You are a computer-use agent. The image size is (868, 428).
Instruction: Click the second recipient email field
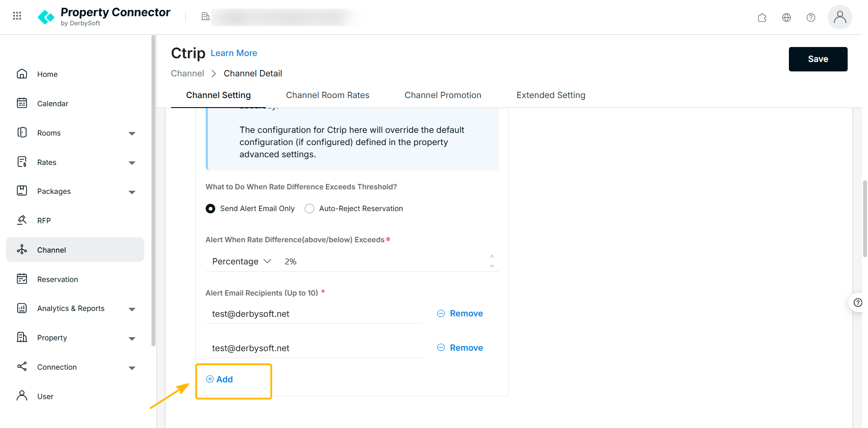tap(314, 348)
